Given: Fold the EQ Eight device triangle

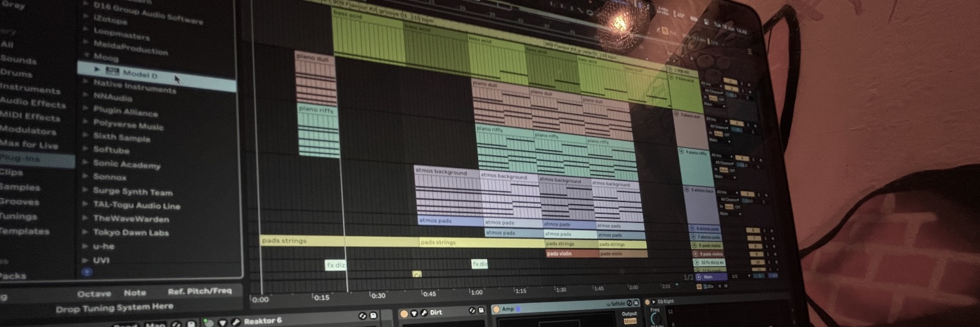Looking at the screenshot, I should click(x=653, y=301).
